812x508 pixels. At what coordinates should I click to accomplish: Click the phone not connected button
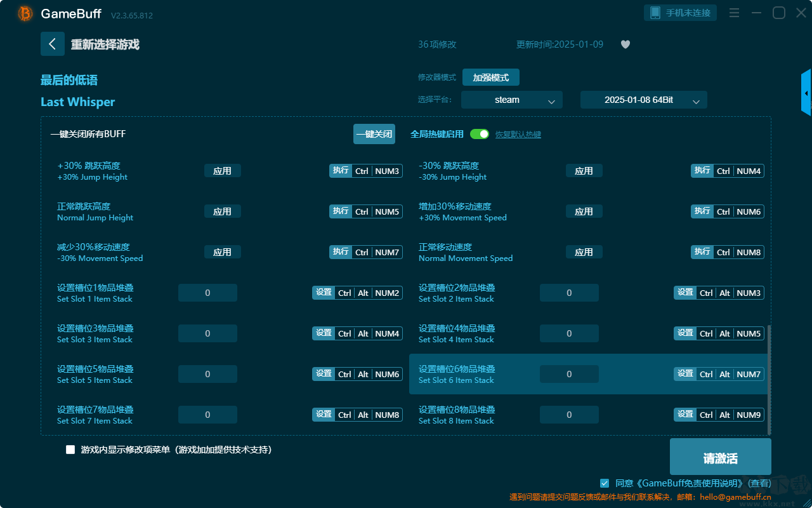pyautogui.click(x=681, y=13)
